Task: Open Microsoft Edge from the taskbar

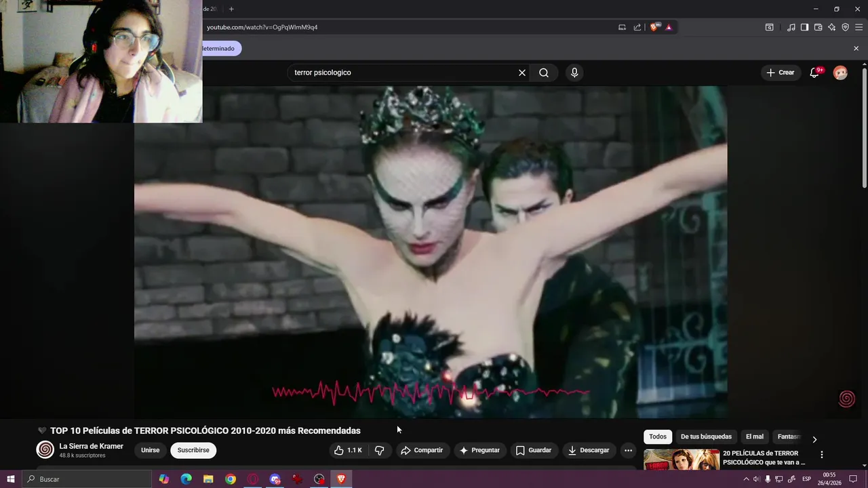Action: (186, 479)
